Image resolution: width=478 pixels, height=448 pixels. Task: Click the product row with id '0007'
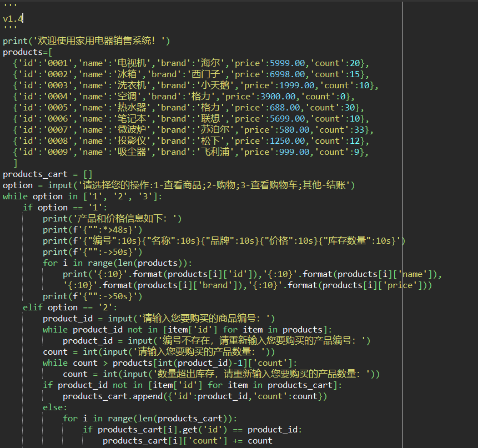(x=193, y=130)
